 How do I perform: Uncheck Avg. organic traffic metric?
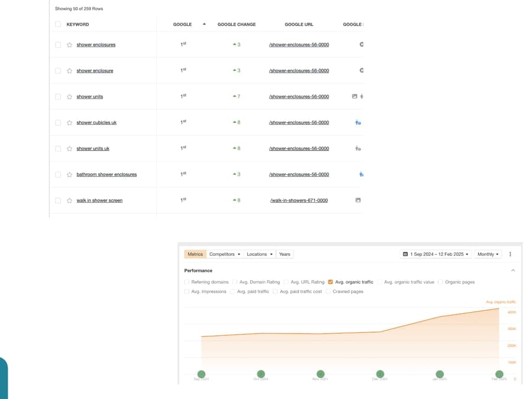coord(330,282)
